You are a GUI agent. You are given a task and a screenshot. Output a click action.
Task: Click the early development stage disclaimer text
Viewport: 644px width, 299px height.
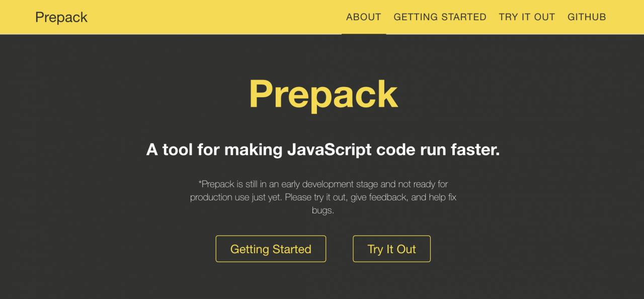tap(323, 197)
